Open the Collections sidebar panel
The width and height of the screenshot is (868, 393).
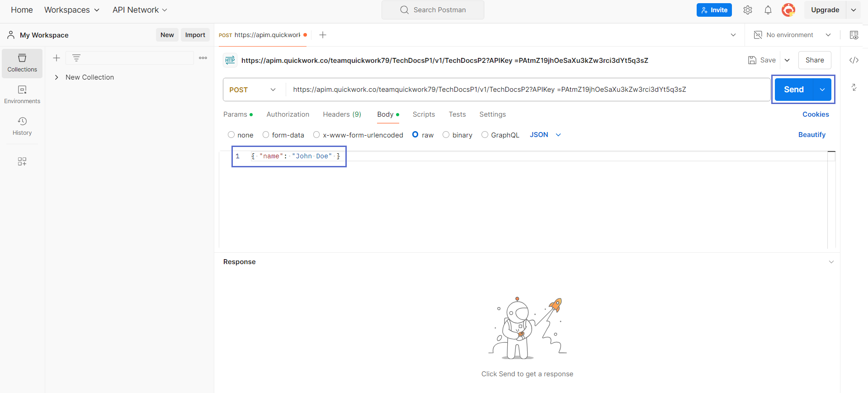[x=22, y=63]
